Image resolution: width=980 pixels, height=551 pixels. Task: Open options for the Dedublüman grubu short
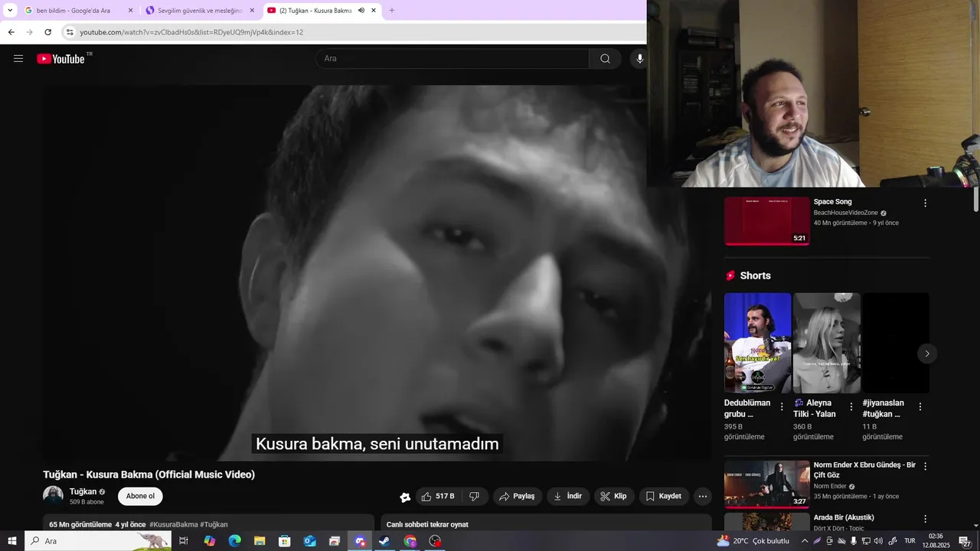(782, 407)
